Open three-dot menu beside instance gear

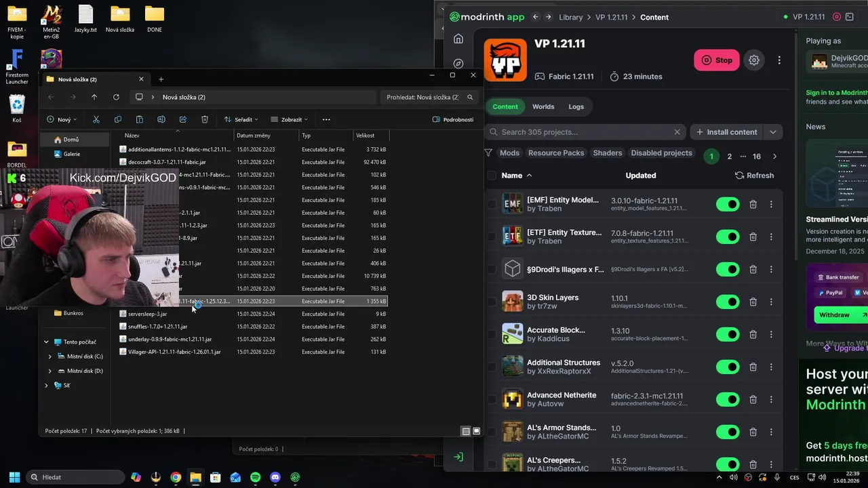click(x=779, y=60)
